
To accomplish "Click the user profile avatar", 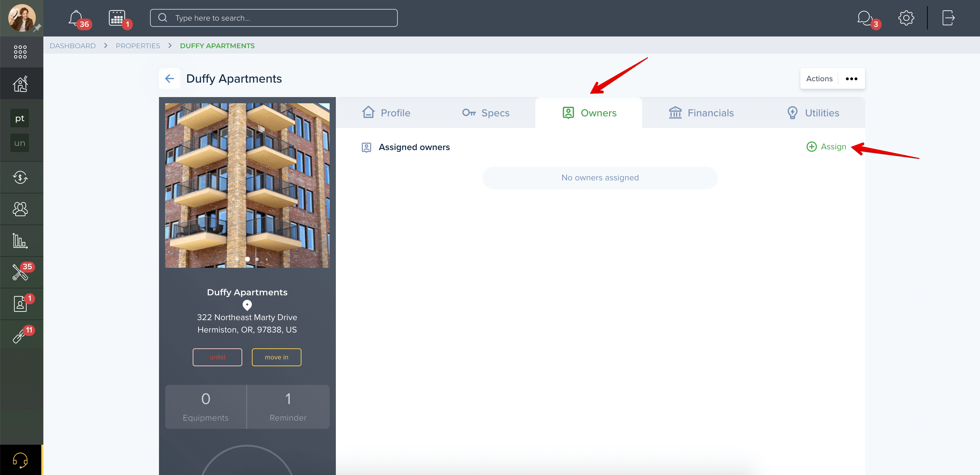I will click(x=22, y=18).
